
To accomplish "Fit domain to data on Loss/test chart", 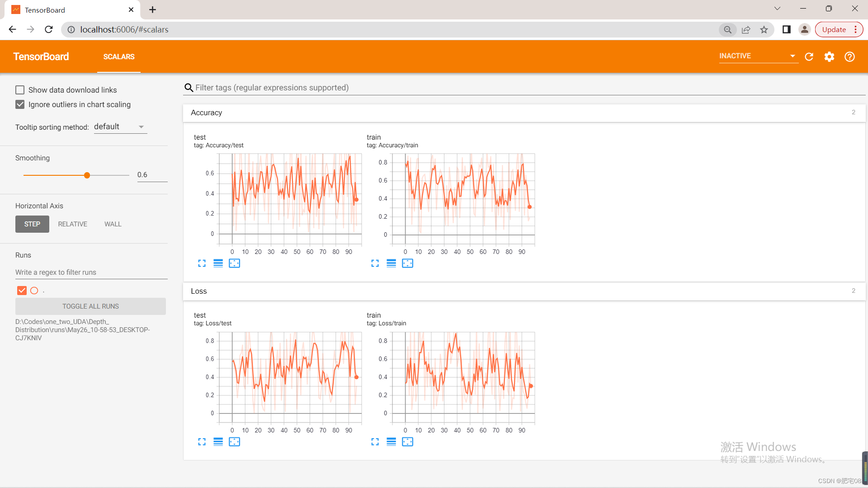I will click(x=234, y=442).
